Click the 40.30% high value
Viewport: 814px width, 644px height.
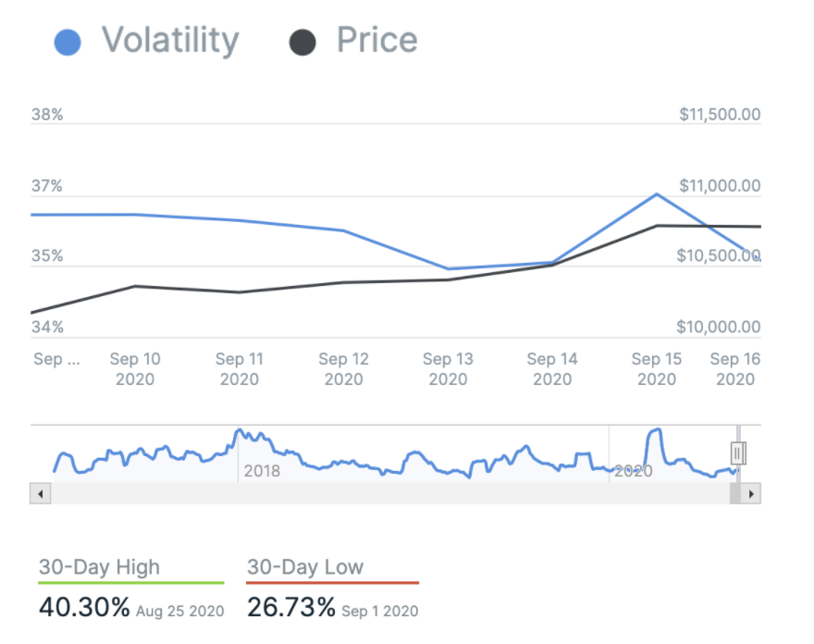[x=84, y=608]
